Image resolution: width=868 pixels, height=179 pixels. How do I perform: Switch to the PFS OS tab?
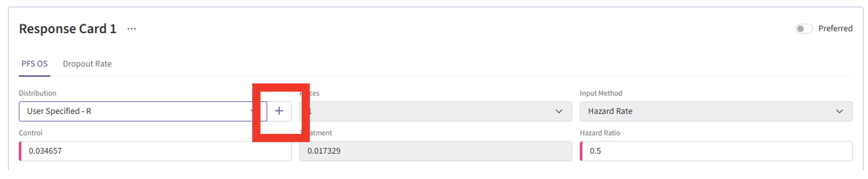[x=34, y=64]
